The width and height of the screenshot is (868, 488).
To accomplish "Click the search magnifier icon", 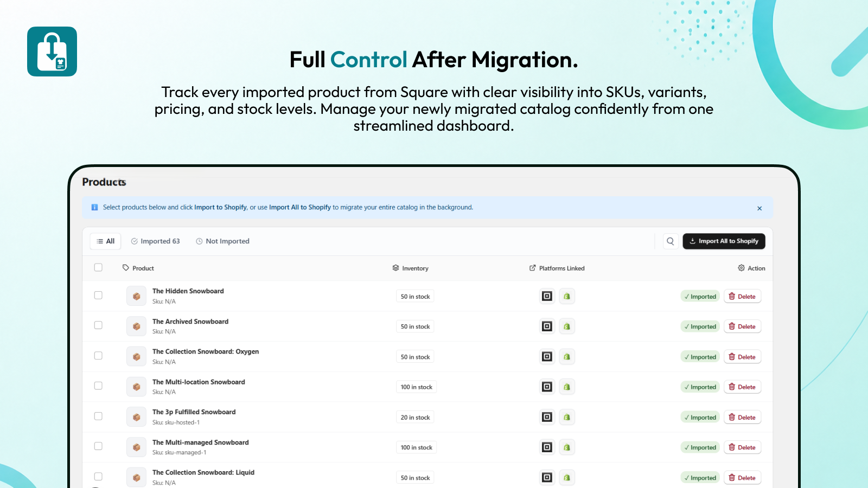I will pos(671,241).
